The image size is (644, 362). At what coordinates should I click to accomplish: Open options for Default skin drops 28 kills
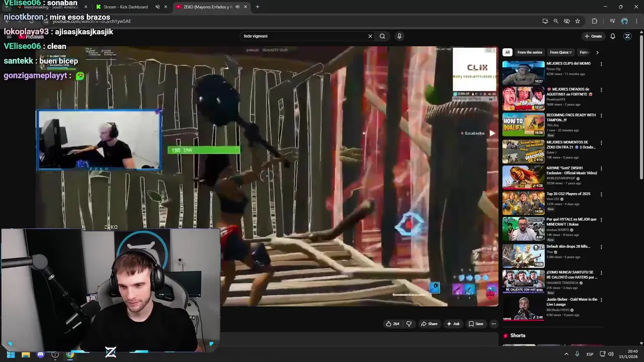click(601, 247)
